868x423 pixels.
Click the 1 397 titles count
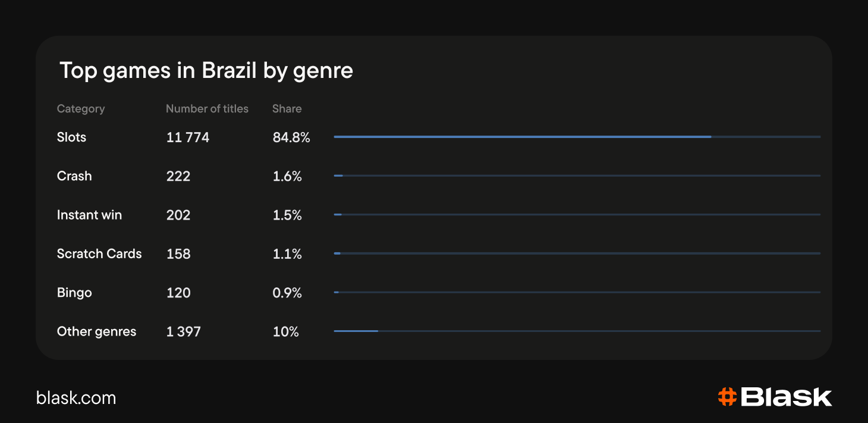pyautogui.click(x=184, y=331)
